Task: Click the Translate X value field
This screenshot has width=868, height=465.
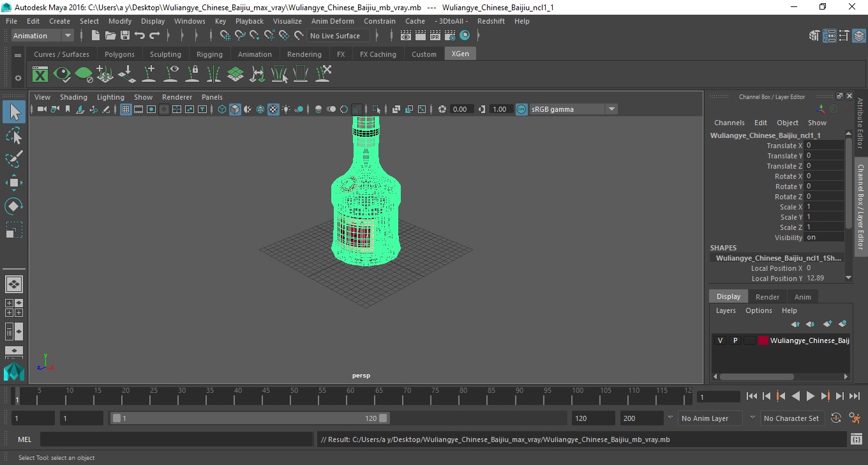Action: pyautogui.click(x=825, y=146)
